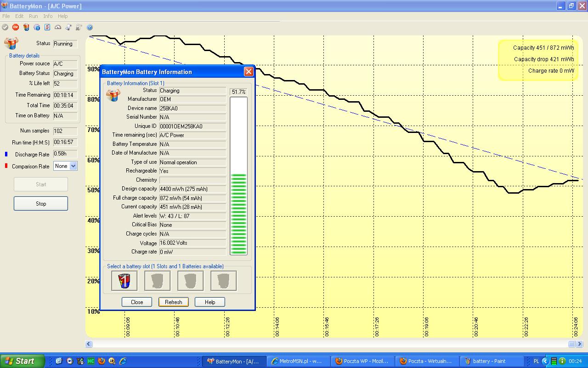This screenshot has height=368, width=588.
Task: Click the Close button in battery dialog
Action: 137,302
